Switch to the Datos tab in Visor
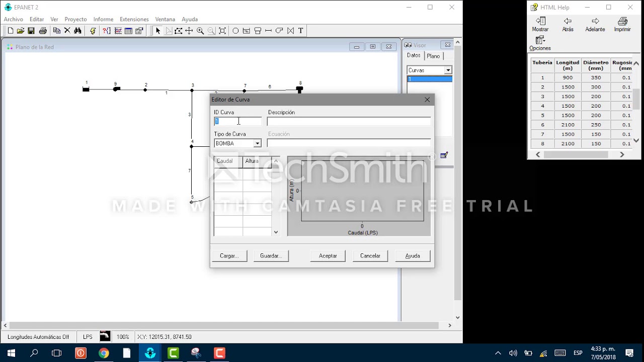The width and height of the screenshot is (644, 362). coord(414,56)
